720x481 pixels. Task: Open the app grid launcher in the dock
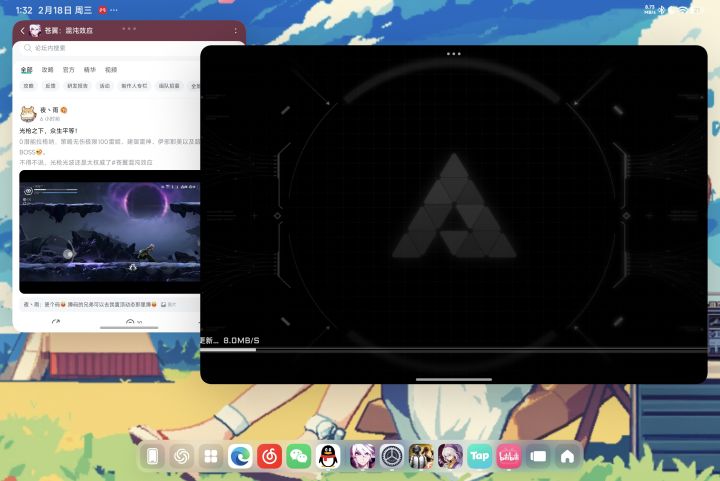[x=211, y=456]
